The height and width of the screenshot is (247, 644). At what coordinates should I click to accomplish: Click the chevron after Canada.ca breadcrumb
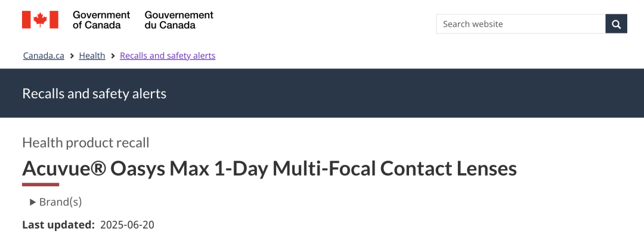(72, 56)
